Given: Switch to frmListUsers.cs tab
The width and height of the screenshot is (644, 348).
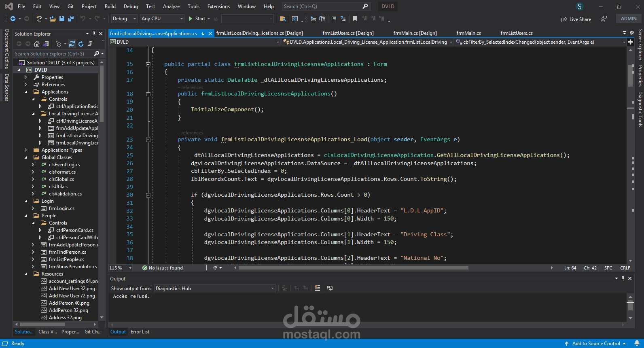Looking at the screenshot, I should click(x=517, y=33).
